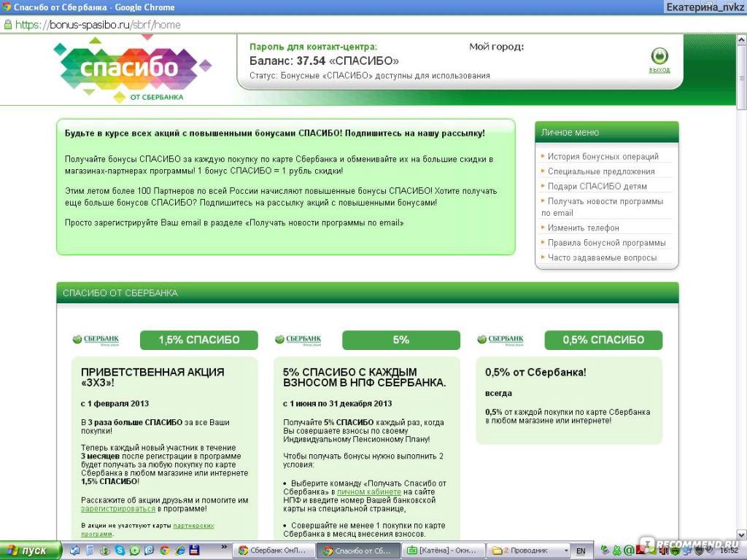747x560 pixels.
Task: Click the green logout power icon
Action: pos(659,56)
